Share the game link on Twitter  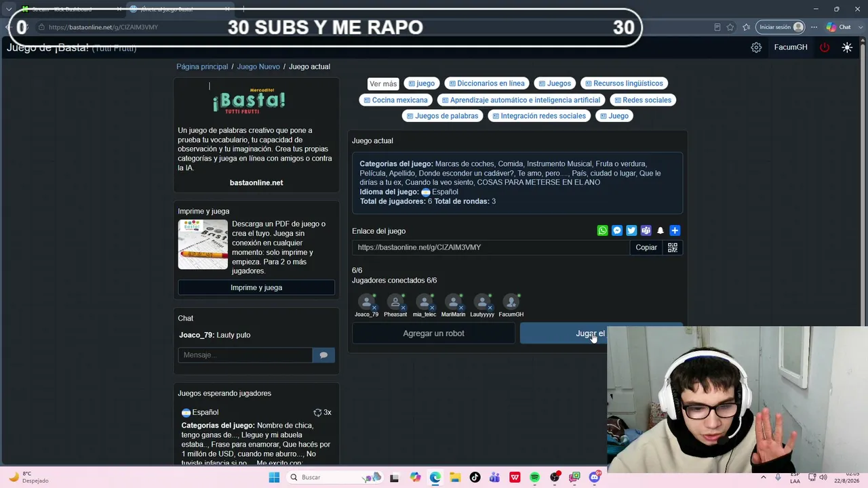[x=631, y=230]
